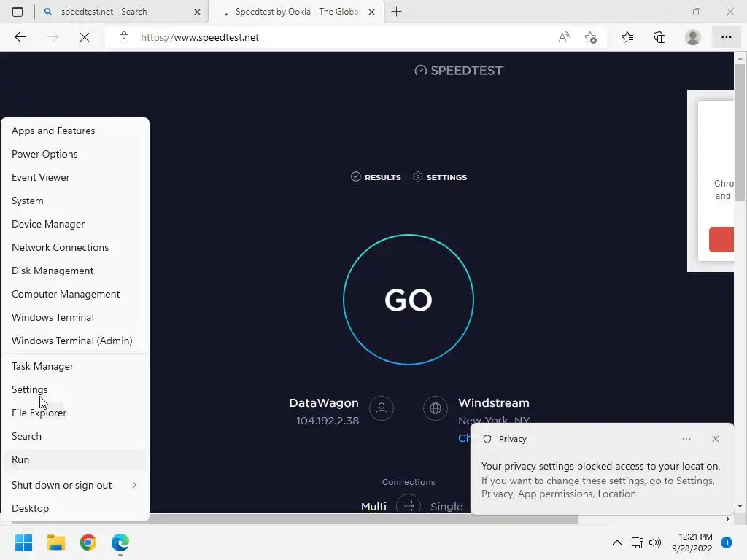Open Computer Management entry
This screenshot has width=747, height=560.
click(x=75, y=294)
